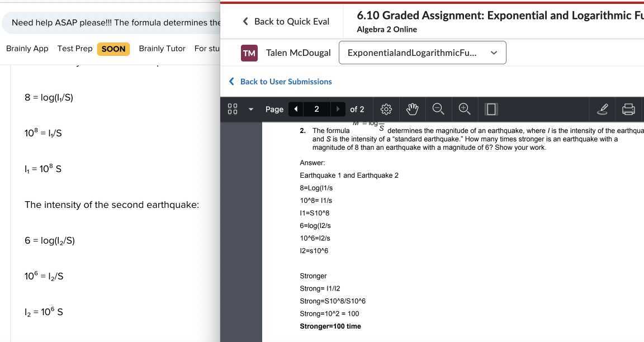Switch to the Brainly Tutor section
The image size is (644, 342).
point(162,48)
